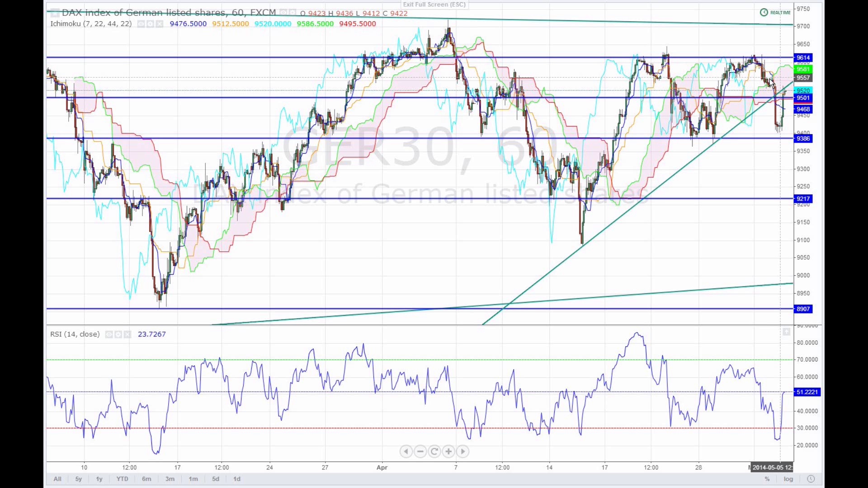Toggle log scale mode

tap(788, 479)
